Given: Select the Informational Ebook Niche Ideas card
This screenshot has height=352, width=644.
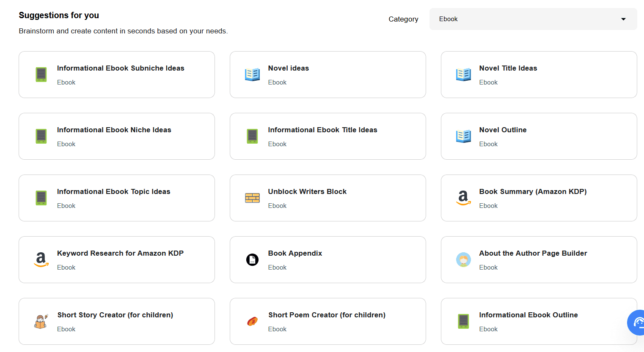Looking at the screenshot, I should pos(116,136).
